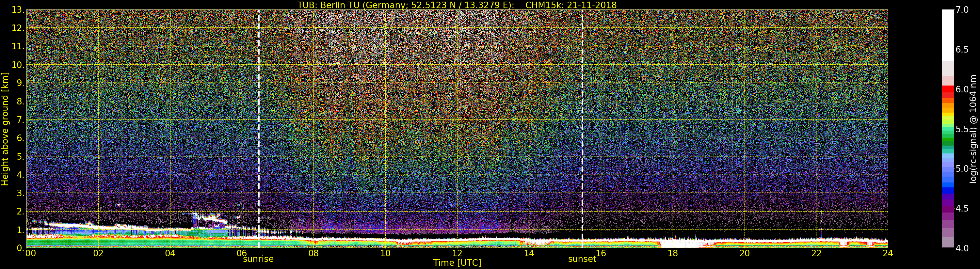
Task: Click the 'sunrise' label below the axis
Action: pos(258,259)
